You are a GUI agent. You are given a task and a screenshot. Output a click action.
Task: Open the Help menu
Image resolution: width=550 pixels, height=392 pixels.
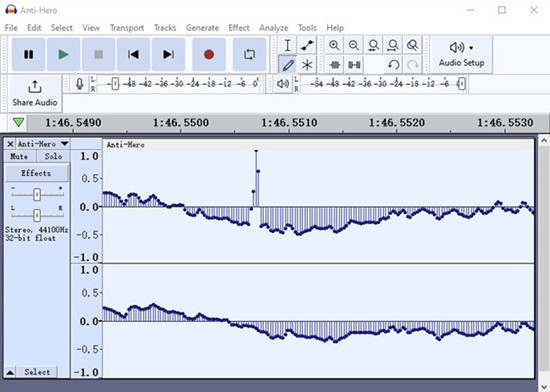[x=335, y=28]
